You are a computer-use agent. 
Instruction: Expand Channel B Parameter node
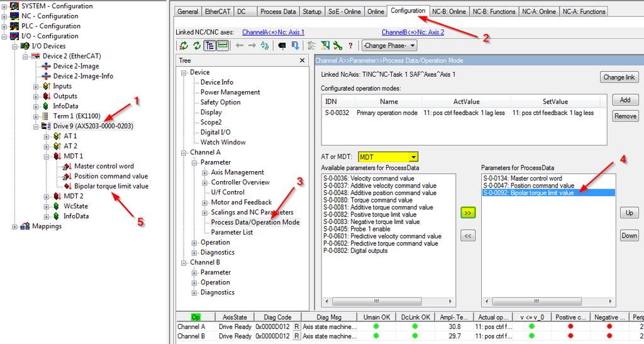(194, 272)
